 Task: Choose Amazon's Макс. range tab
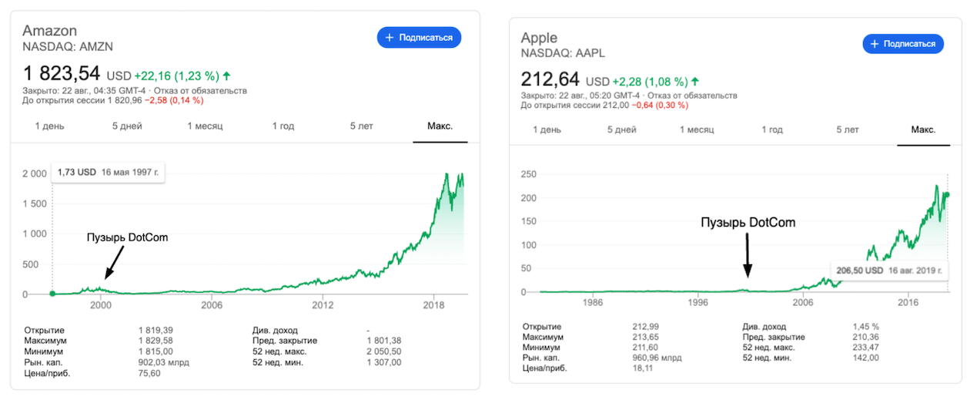(440, 126)
